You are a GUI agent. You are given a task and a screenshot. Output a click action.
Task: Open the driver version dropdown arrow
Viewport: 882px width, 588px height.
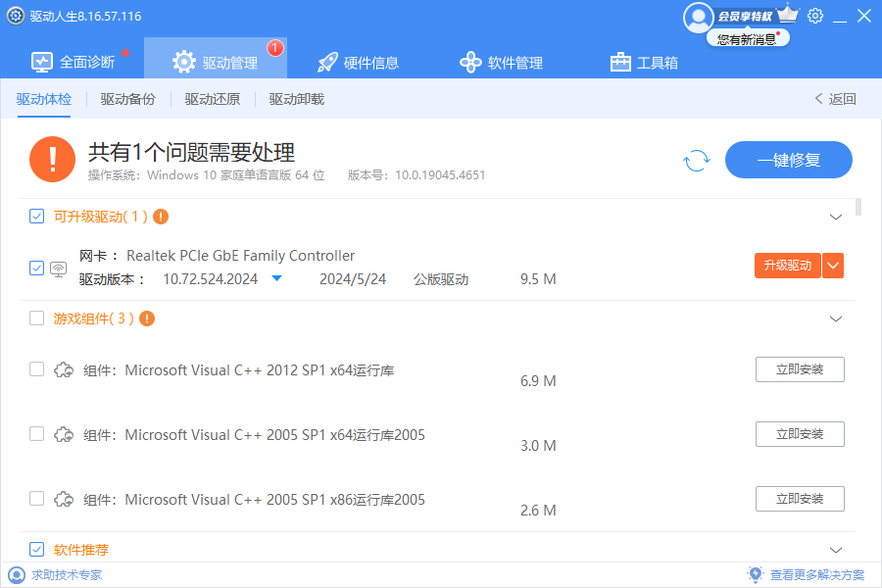pos(276,279)
